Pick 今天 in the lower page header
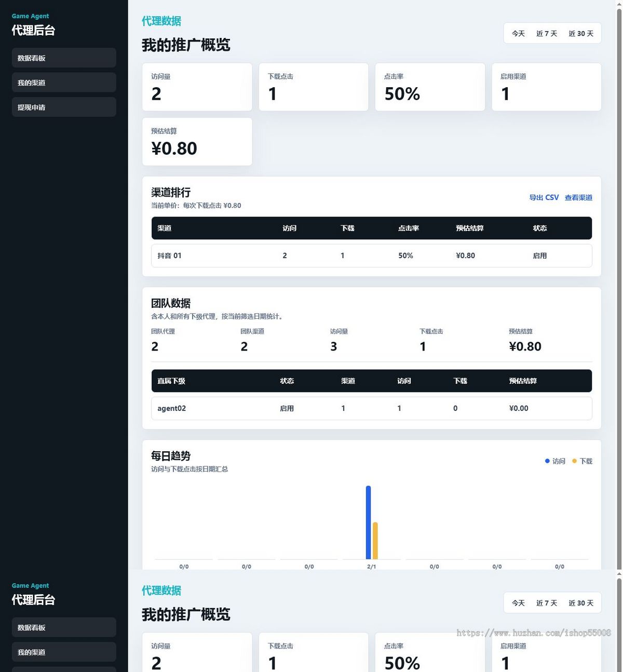 pos(518,603)
